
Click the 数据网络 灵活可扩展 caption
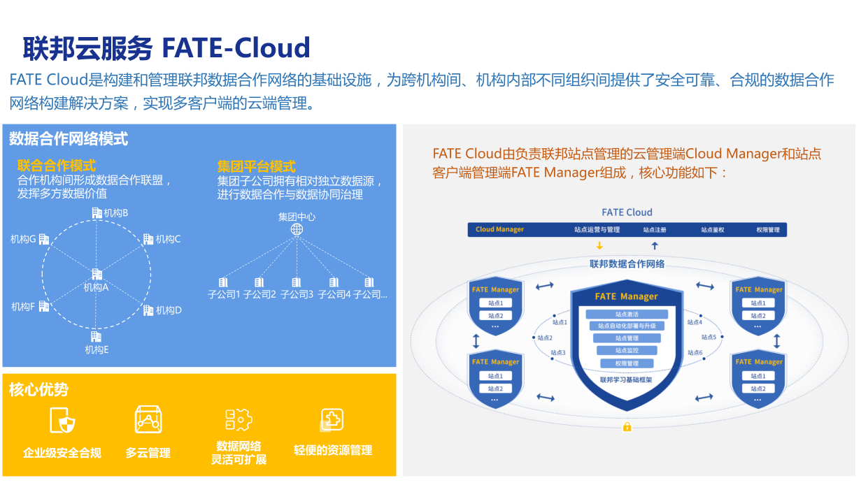click(239, 453)
